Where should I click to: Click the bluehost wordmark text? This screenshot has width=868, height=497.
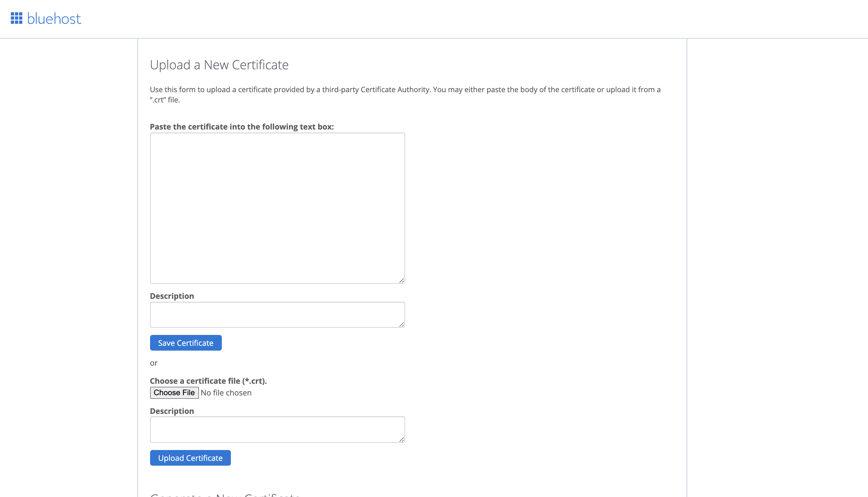54,19
